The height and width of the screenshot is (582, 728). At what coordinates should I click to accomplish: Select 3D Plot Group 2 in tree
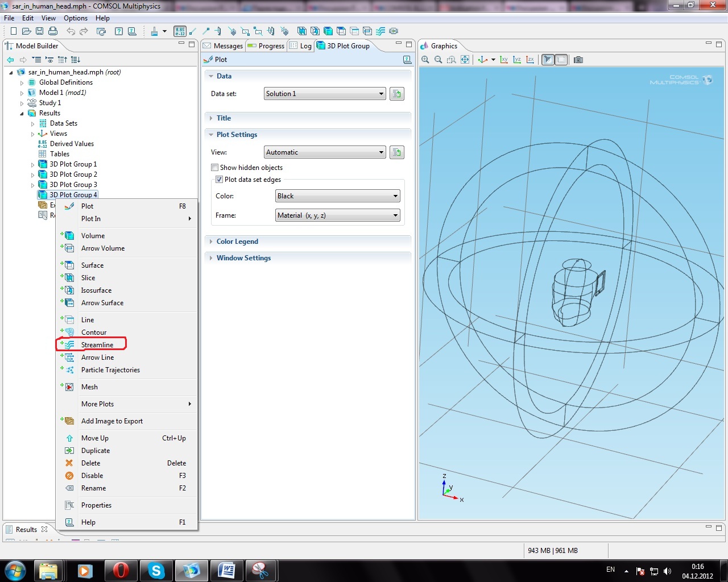[73, 174]
